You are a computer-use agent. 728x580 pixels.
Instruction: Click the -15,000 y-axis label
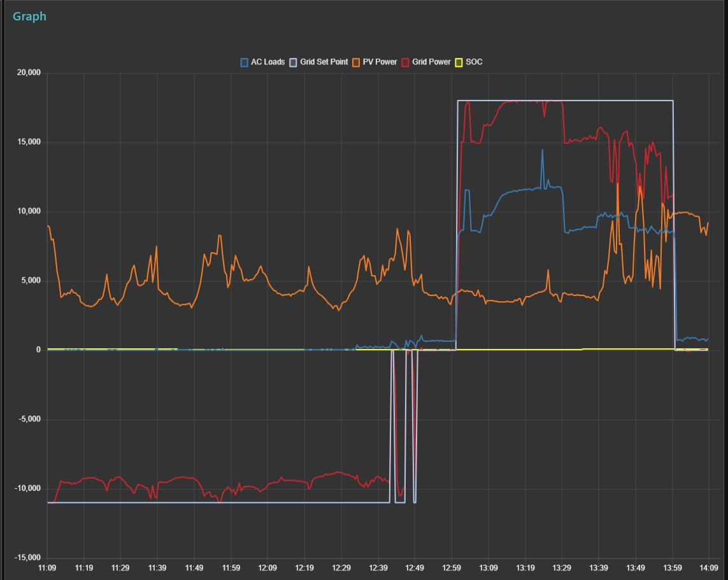click(x=28, y=558)
